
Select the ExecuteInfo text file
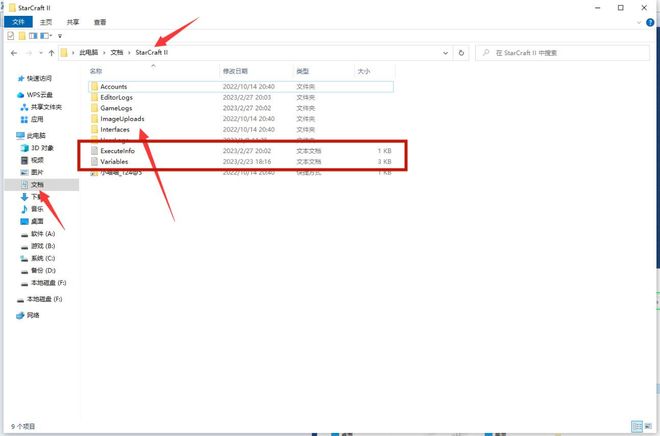(119, 150)
